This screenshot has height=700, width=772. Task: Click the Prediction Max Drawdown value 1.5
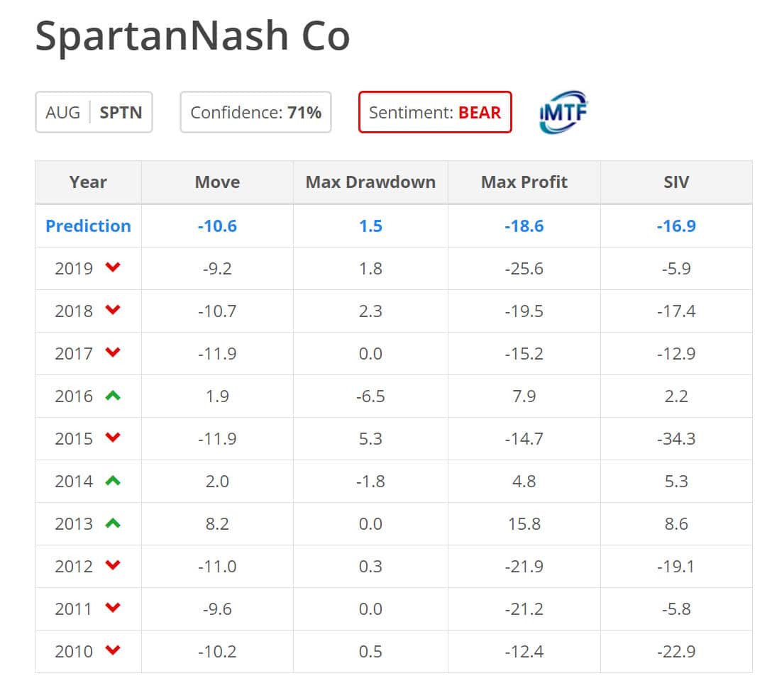pyautogui.click(x=370, y=226)
